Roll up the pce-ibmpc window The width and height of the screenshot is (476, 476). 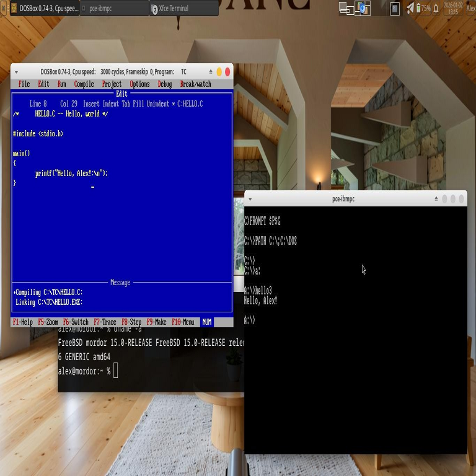436,199
